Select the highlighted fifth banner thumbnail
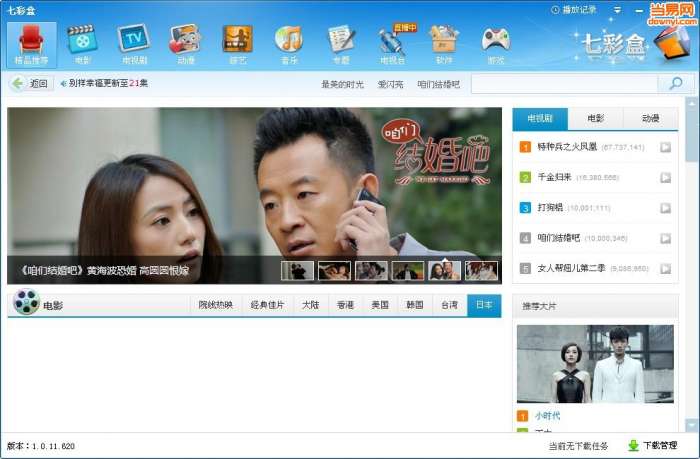Screen dimensions: 700x459 [445, 271]
